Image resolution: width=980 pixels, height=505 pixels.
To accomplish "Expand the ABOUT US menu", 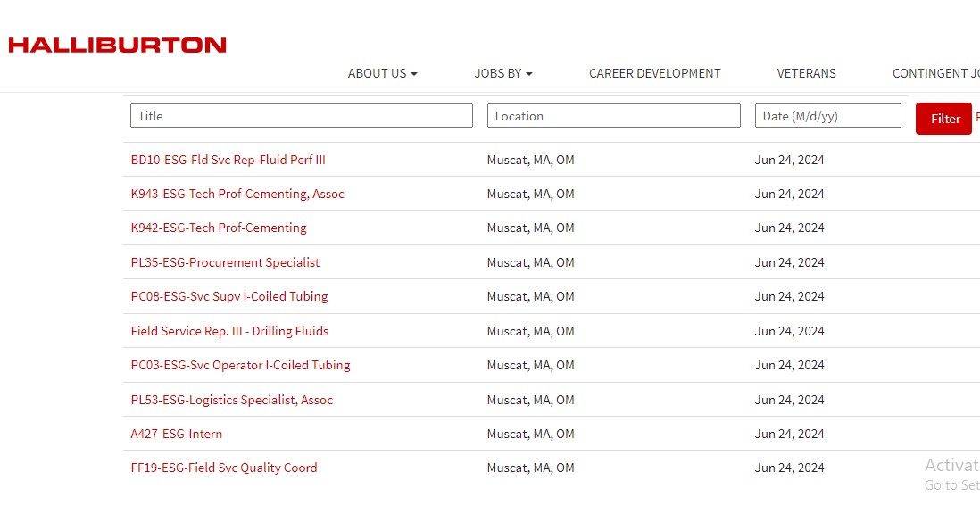I will point(383,73).
